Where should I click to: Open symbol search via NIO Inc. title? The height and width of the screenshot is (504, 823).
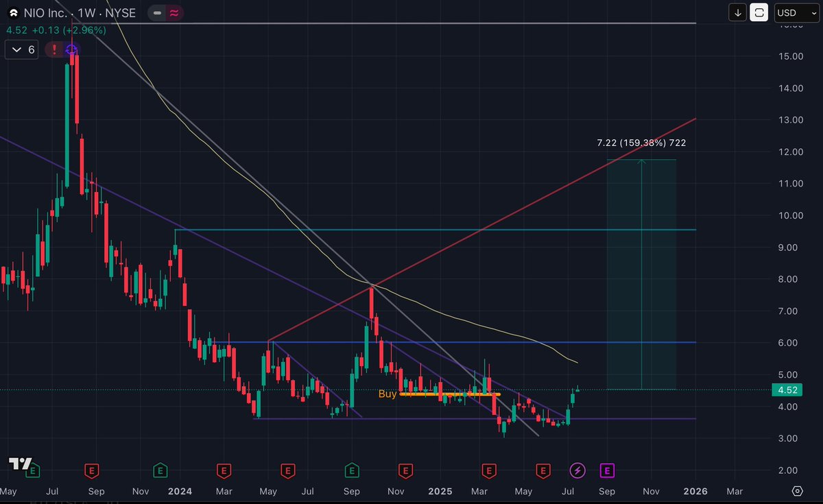(x=45, y=13)
